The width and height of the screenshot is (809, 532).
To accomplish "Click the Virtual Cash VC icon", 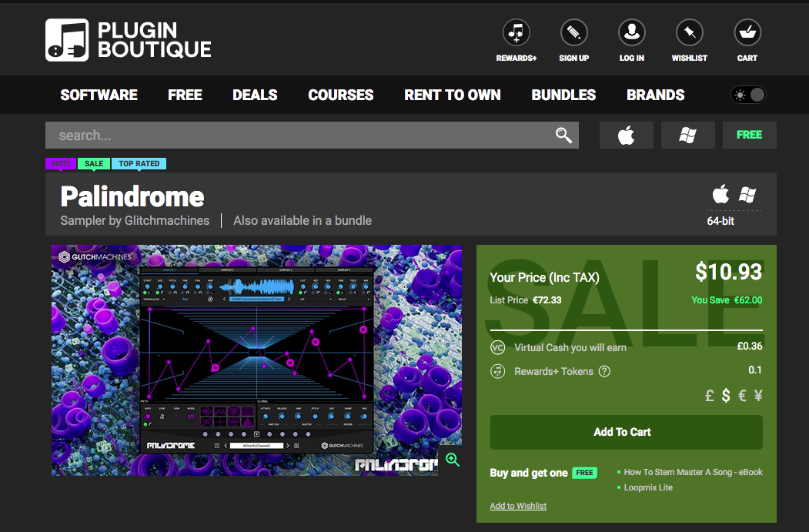I will tap(497, 347).
